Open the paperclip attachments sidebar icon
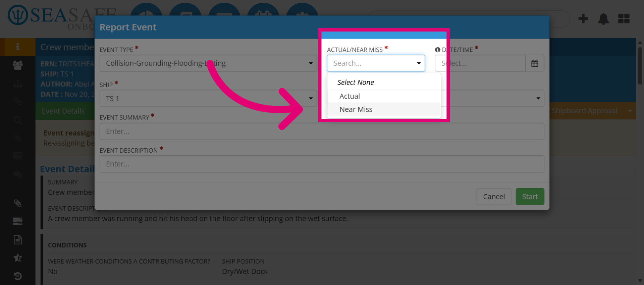The height and width of the screenshot is (285, 644). pos(17,203)
